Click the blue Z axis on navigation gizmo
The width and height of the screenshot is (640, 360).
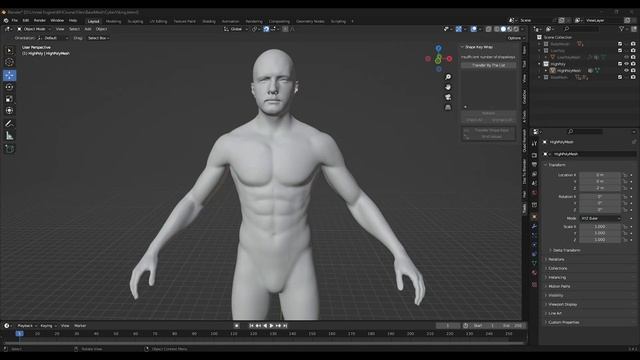(438, 48)
